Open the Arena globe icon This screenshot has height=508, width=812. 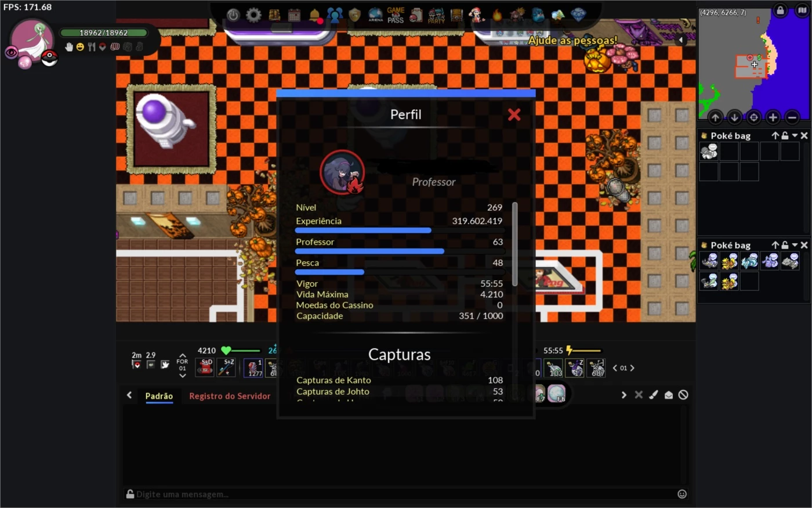(375, 15)
